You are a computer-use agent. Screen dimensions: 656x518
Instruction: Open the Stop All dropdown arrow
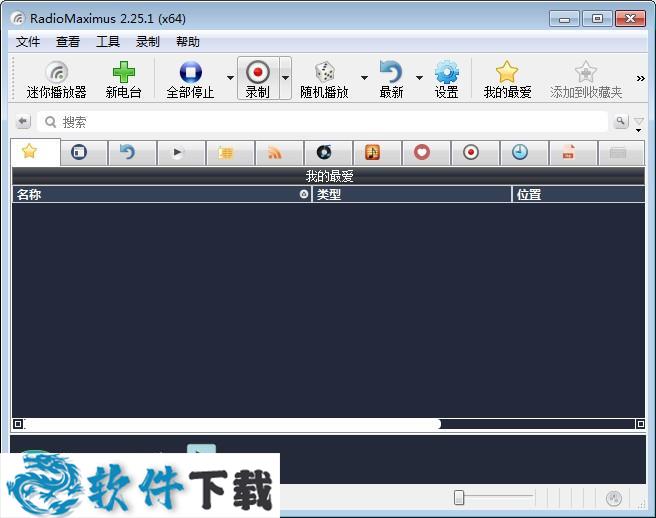(230, 78)
